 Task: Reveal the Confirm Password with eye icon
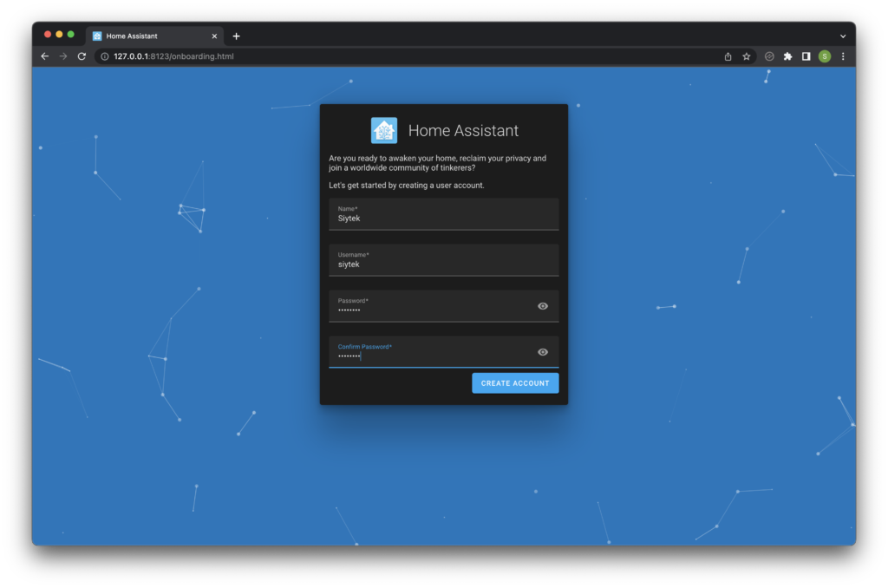(543, 352)
